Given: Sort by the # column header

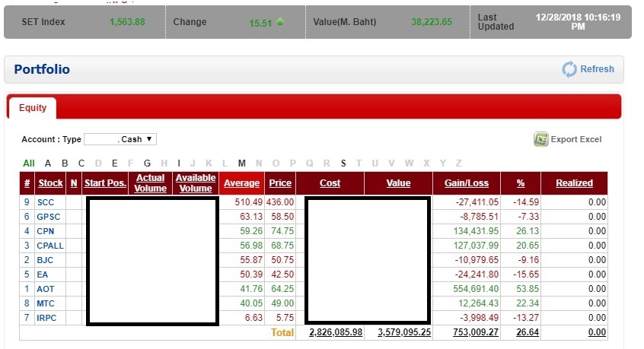Looking at the screenshot, I should pos(27,183).
